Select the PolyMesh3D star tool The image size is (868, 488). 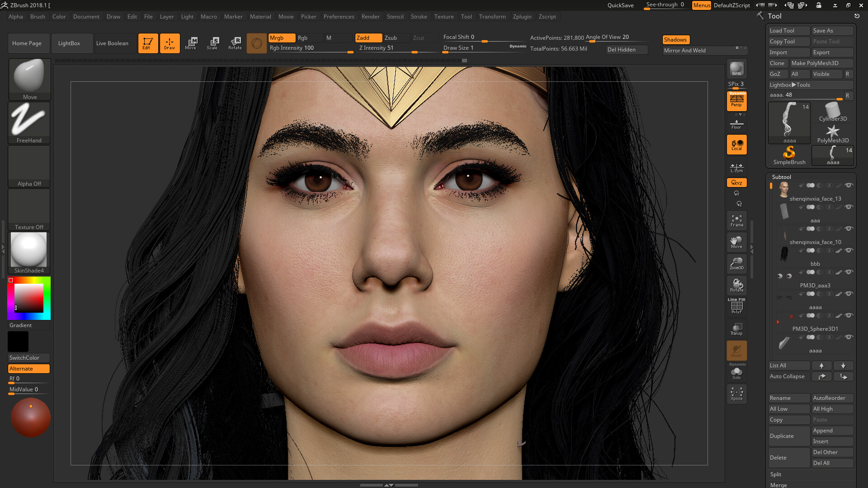[x=833, y=134]
